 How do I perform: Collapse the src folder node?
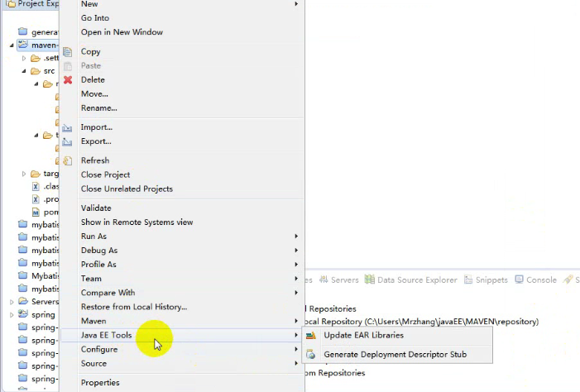coord(24,71)
